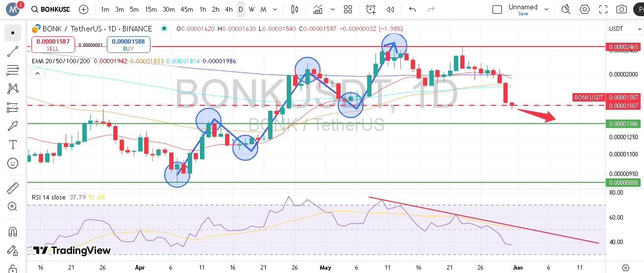Image resolution: width=644 pixels, height=273 pixels.
Task: Open the Indicators panel
Action: [x=318, y=9]
